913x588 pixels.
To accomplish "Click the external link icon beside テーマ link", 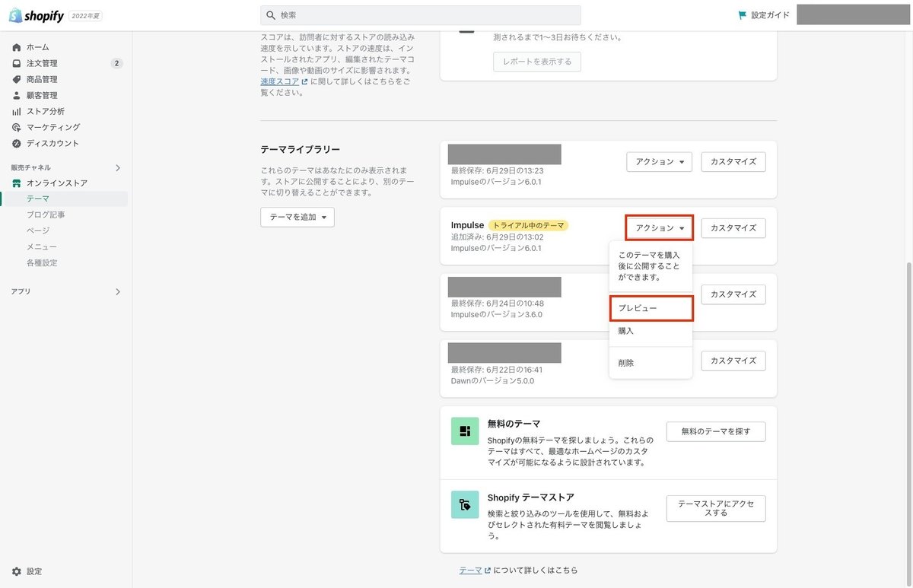I will 488,570.
